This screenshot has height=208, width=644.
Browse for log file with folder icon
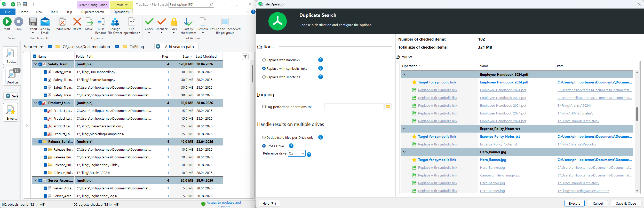point(388,107)
